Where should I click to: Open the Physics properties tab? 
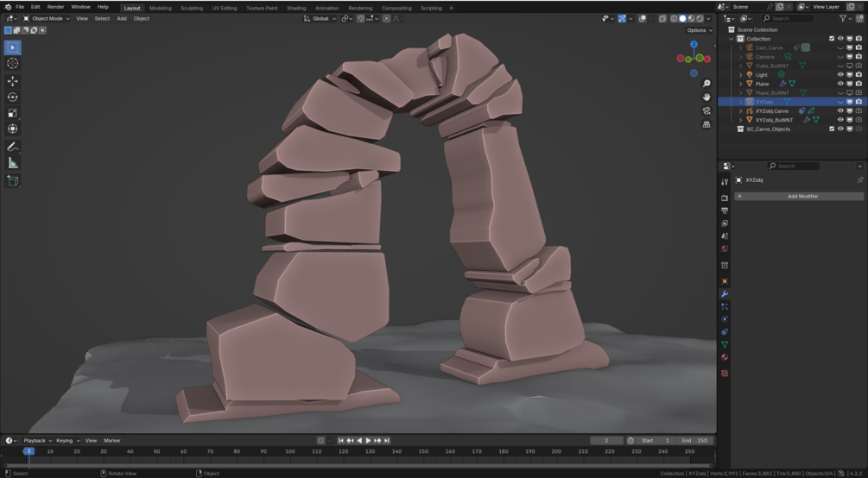[725, 319]
